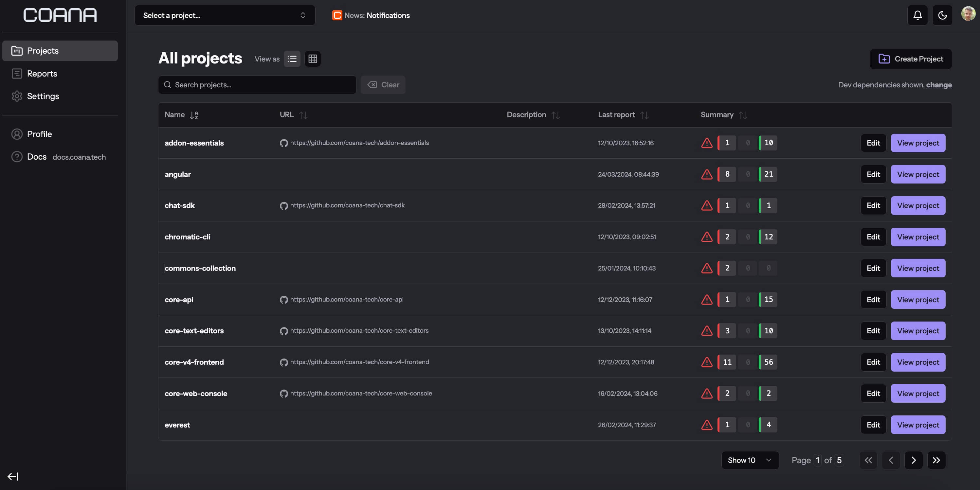
Task: Toggle list view under View as
Action: tap(292, 58)
